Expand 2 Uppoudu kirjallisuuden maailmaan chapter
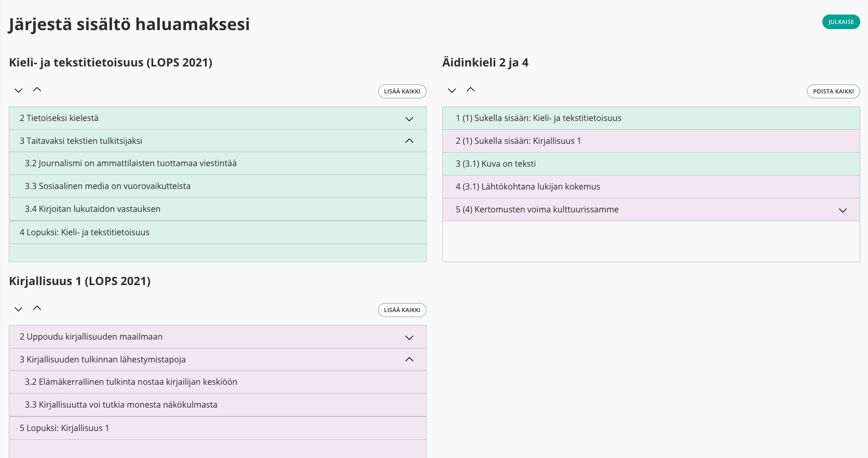The width and height of the screenshot is (868, 458). coord(409,338)
